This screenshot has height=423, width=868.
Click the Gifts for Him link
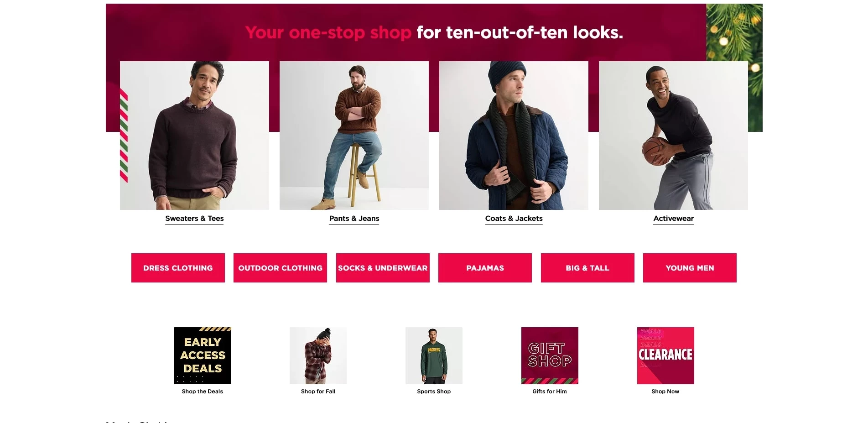click(x=549, y=391)
